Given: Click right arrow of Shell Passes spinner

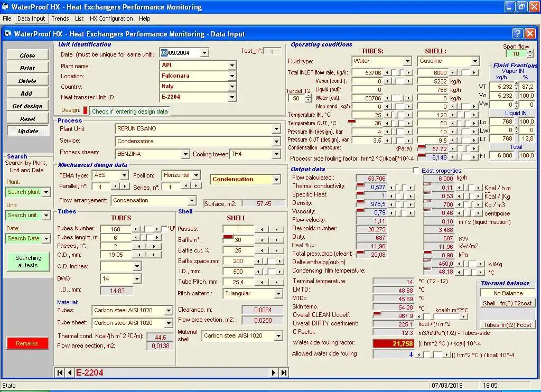Looking at the screenshot, I should pos(276,229).
